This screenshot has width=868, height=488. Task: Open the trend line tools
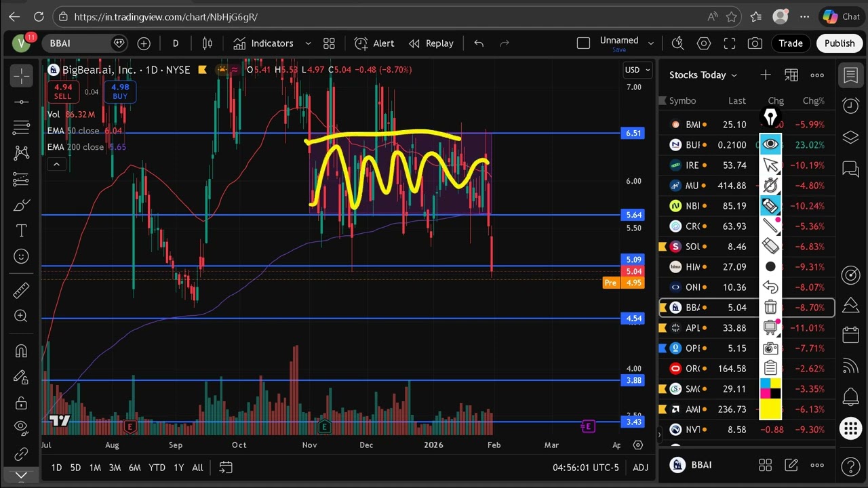click(21, 102)
